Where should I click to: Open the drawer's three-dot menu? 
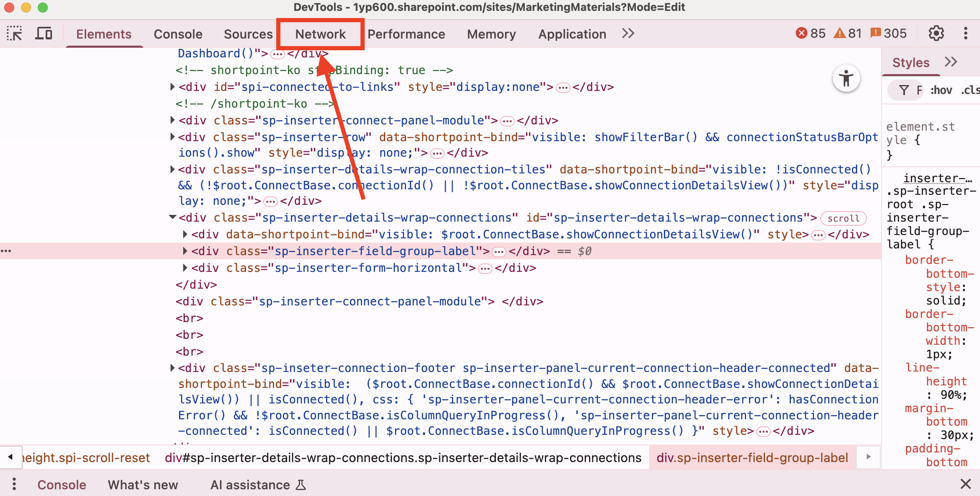tap(14, 484)
